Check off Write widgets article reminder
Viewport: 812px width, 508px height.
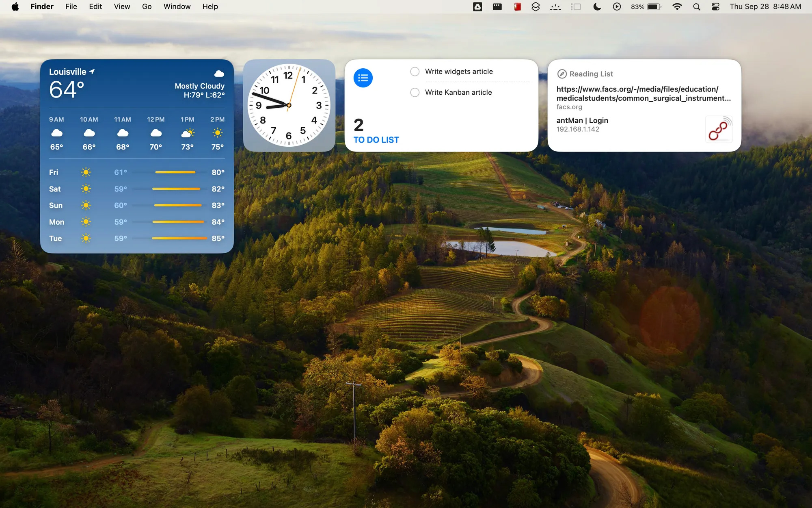pyautogui.click(x=415, y=72)
